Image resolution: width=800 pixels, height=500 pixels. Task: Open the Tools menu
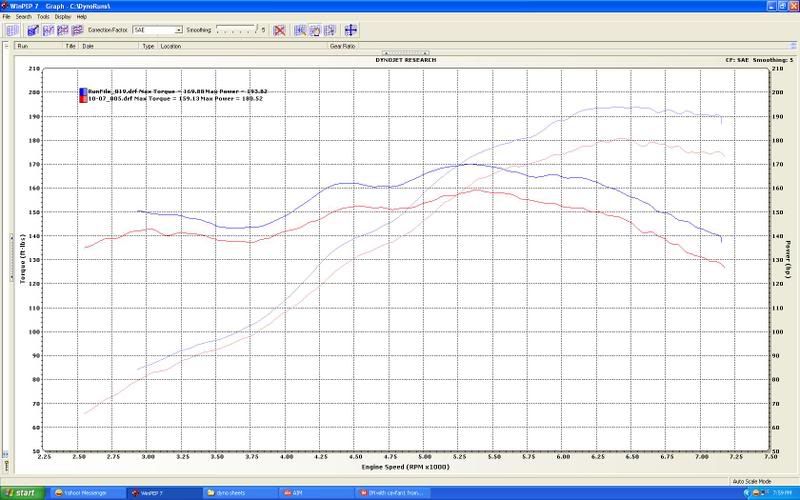[x=42, y=17]
